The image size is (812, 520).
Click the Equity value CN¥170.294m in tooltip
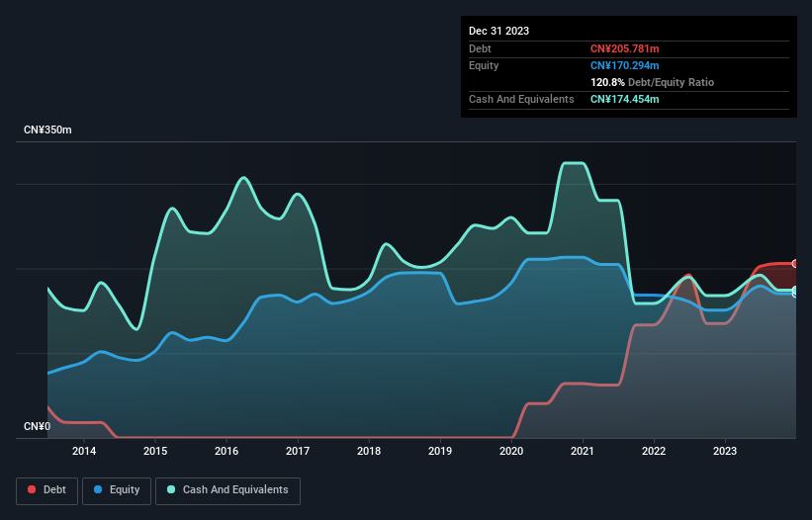pyautogui.click(x=624, y=65)
